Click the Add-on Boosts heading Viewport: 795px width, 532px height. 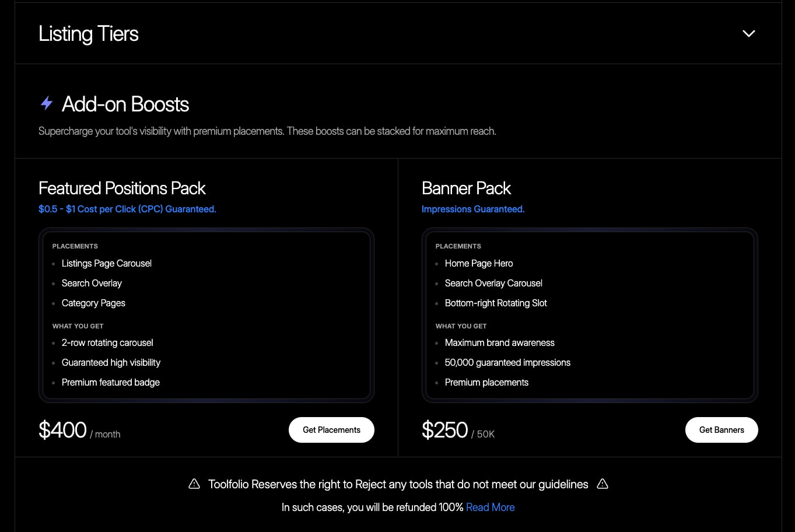[x=125, y=104]
